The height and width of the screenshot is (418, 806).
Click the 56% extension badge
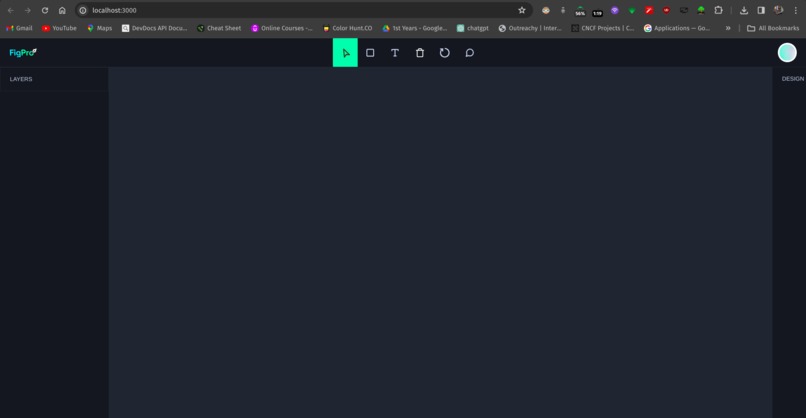point(580,11)
